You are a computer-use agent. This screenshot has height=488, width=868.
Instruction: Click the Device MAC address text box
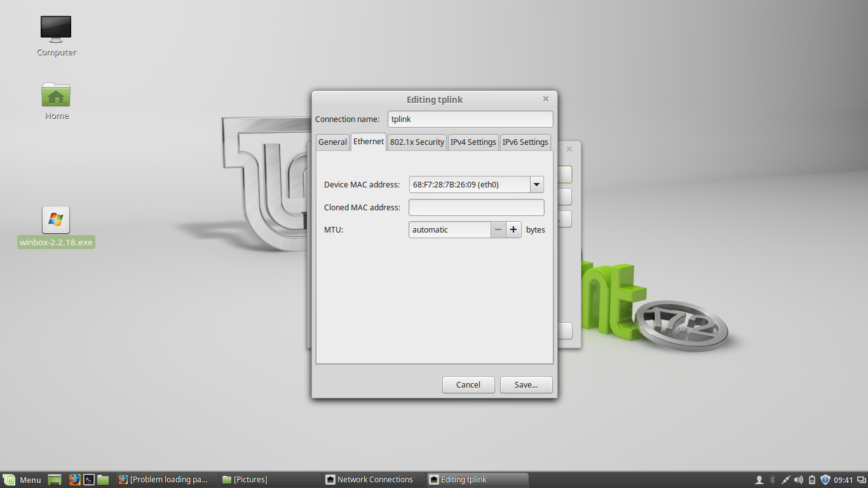click(470, 185)
